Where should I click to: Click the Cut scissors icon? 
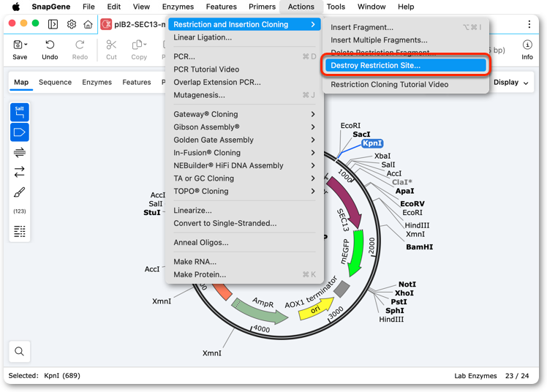[111, 45]
